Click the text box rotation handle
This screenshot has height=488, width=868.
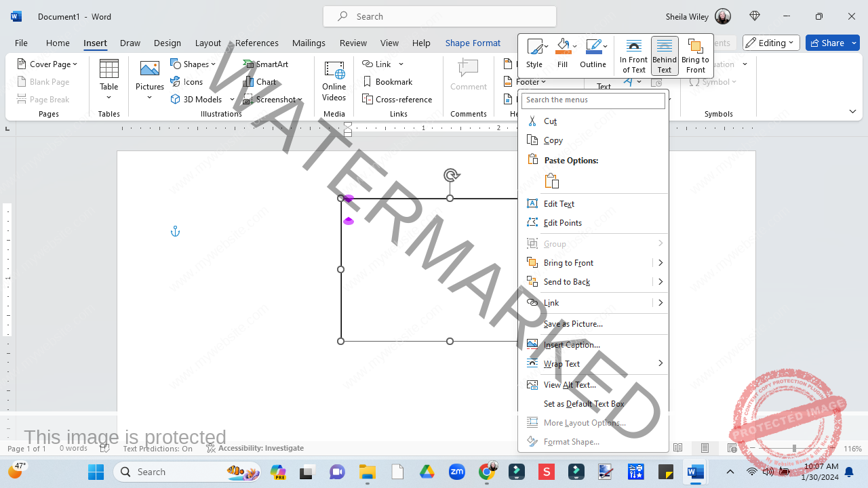(x=451, y=176)
